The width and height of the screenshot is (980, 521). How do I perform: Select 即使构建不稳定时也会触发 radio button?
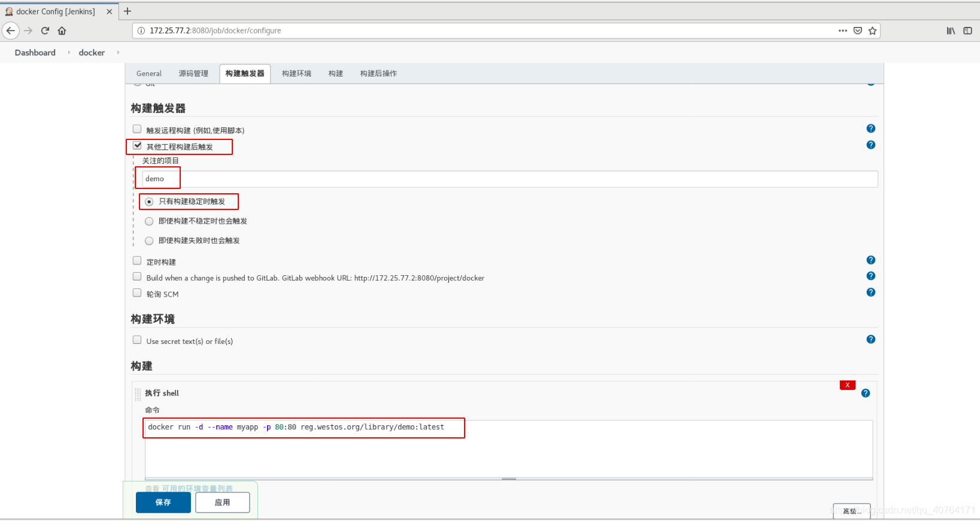pos(149,221)
